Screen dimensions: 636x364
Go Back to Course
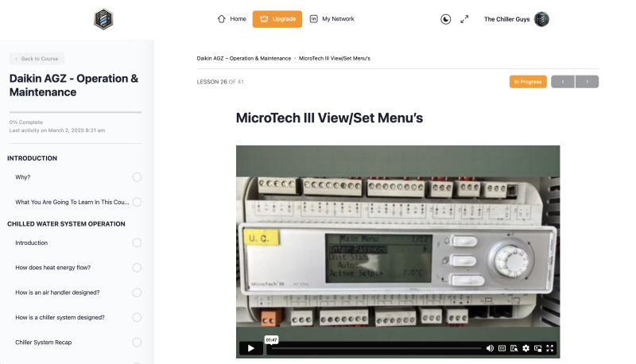click(37, 59)
